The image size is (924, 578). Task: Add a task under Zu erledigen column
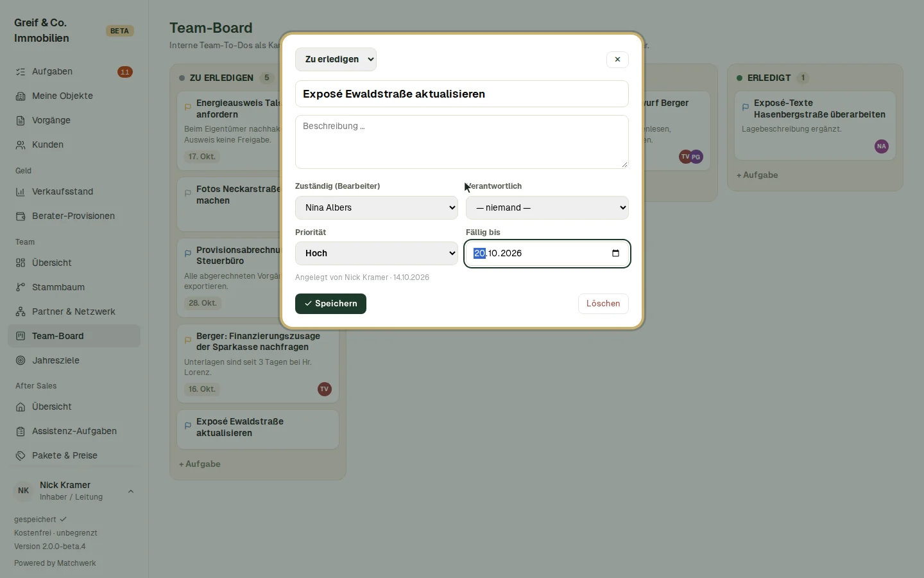point(200,464)
